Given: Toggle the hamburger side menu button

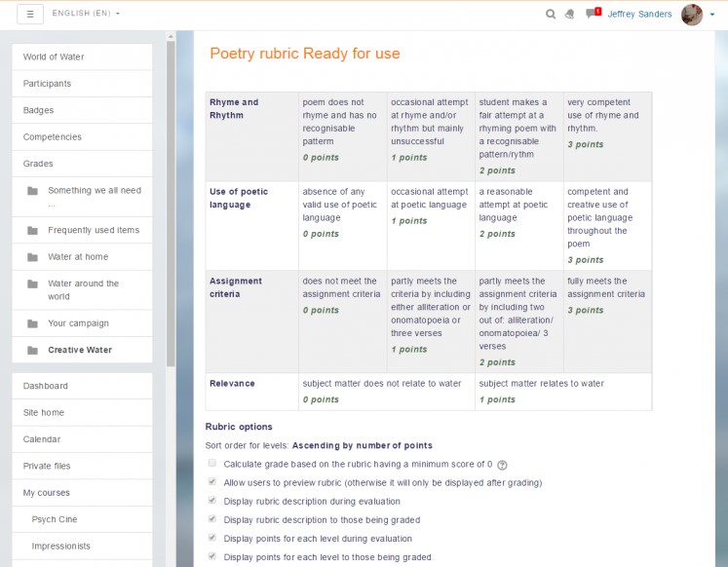Looking at the screenshot, I should tap(30, 14).
